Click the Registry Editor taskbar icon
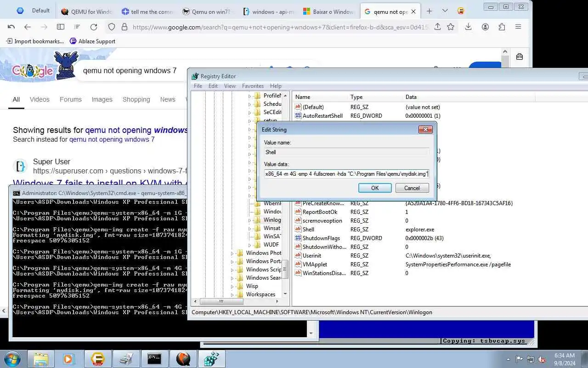Viewport: 588px width, 368px height. [x=212, y=359]
